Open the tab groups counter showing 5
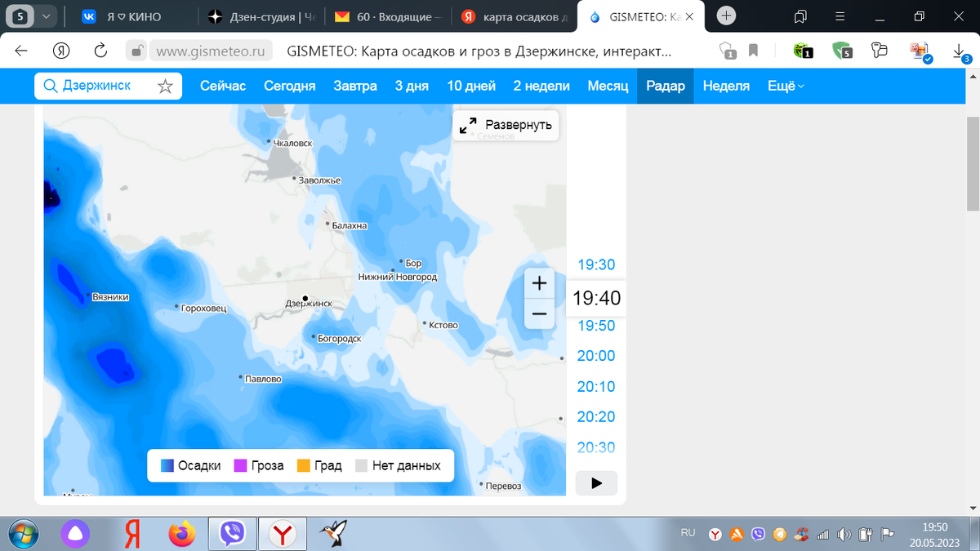This screenshot has width=980, height=551. (30, 16)
